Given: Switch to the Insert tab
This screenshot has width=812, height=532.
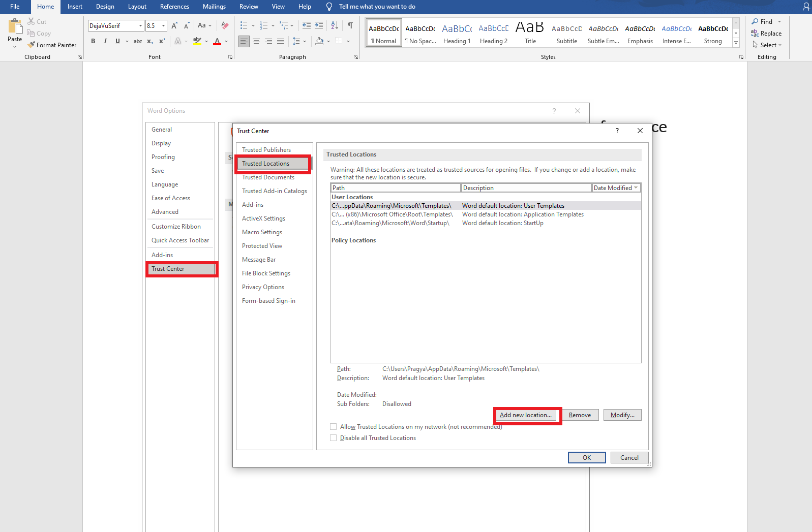Looking at the screenshot, I should tap(75, 7).
